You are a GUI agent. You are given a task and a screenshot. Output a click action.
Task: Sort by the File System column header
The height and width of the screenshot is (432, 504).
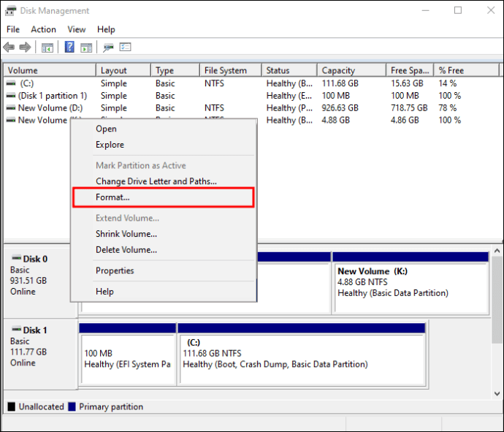tap(225, 71)
